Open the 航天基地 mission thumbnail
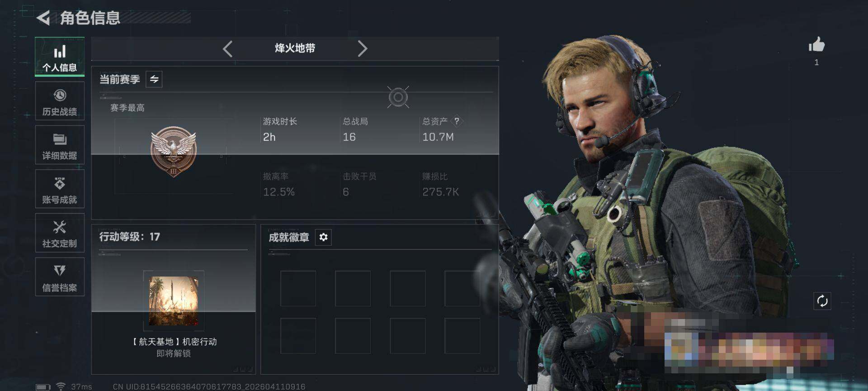 174,301
